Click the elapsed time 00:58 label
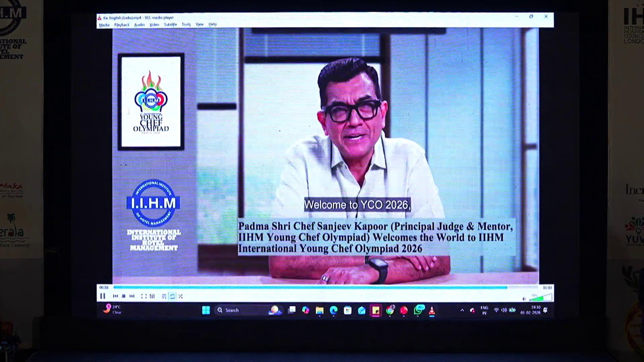The height and width of the screenshot is (362, 644). 104,288
